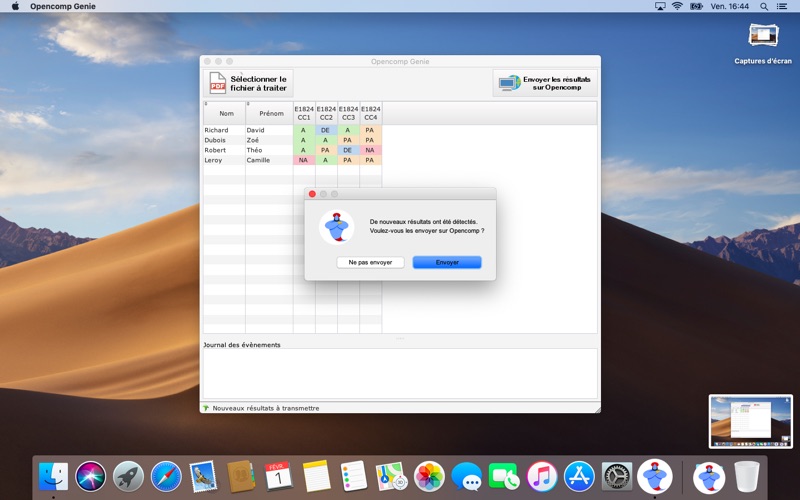Click the battery status icon
The image size is (800, 500).
pyautogui.click(x=696, y=6)
